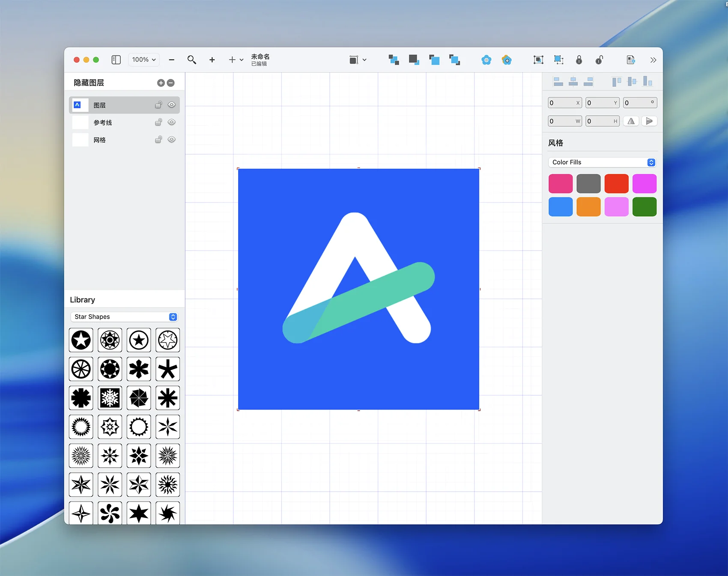Apply the green color fill swatch
The width and height of the screenshot is (728, 576).
point(644,207)
